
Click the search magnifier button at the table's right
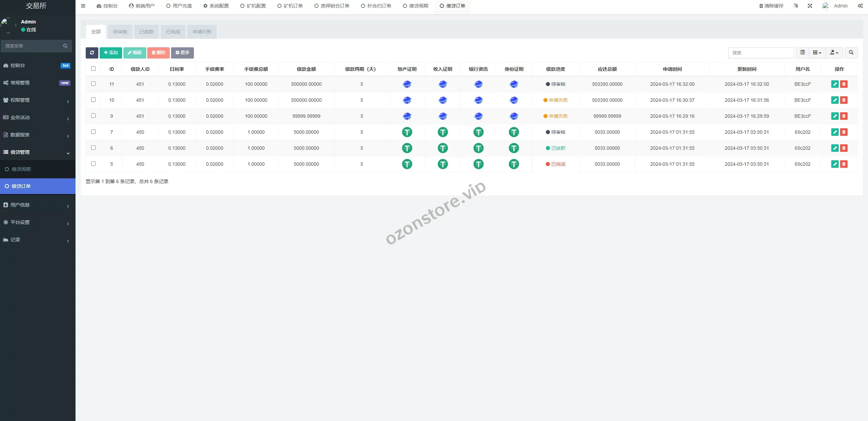pos(851,53)
